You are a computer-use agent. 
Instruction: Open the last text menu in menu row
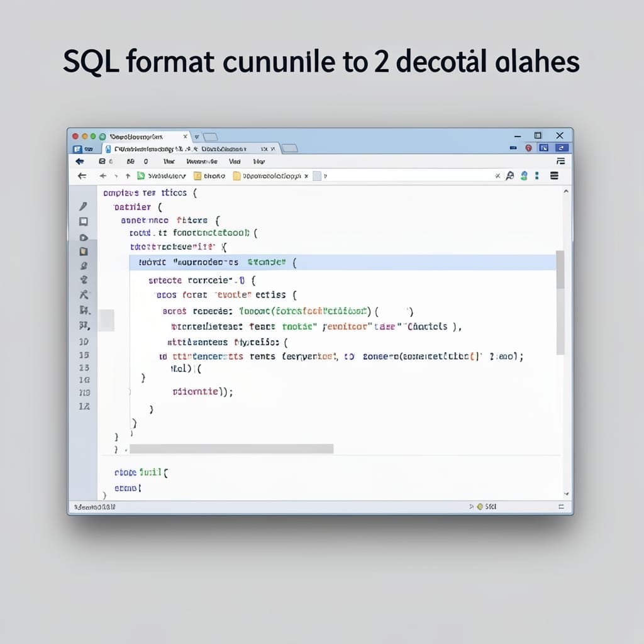click(258, 162)
